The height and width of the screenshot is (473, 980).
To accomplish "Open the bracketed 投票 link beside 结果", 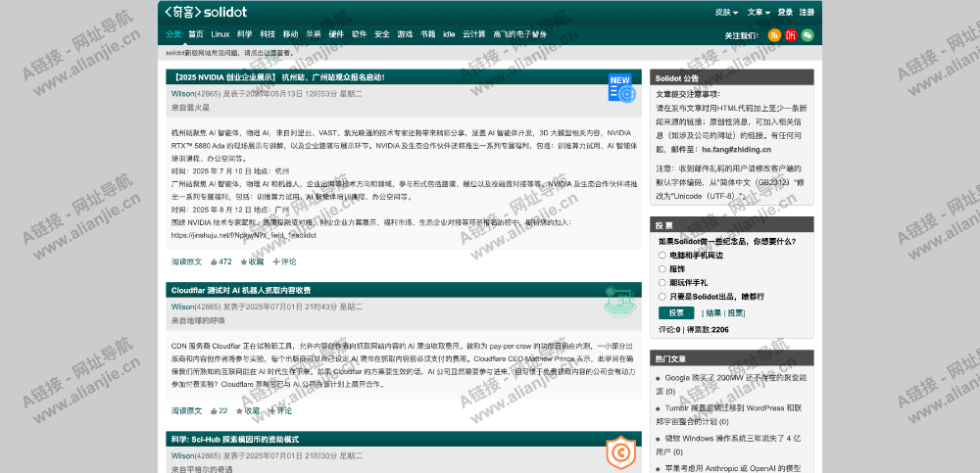I will [x=735, y=313].
